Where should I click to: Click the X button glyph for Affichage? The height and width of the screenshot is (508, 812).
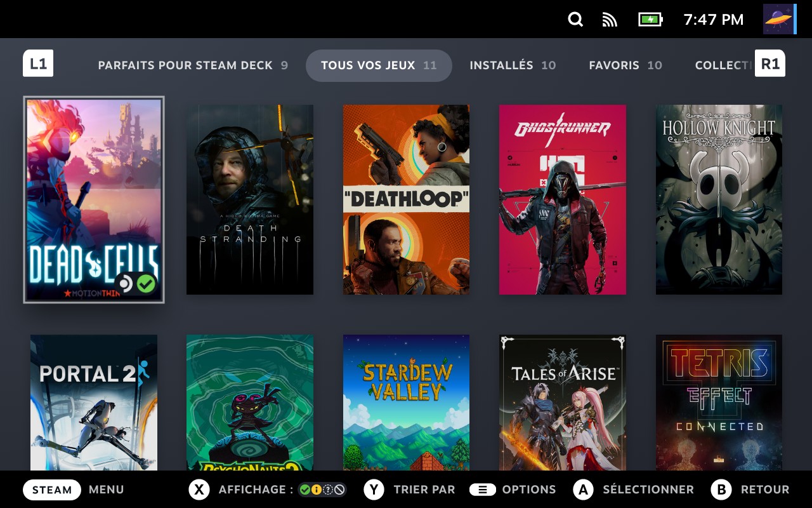coord(199,490)
